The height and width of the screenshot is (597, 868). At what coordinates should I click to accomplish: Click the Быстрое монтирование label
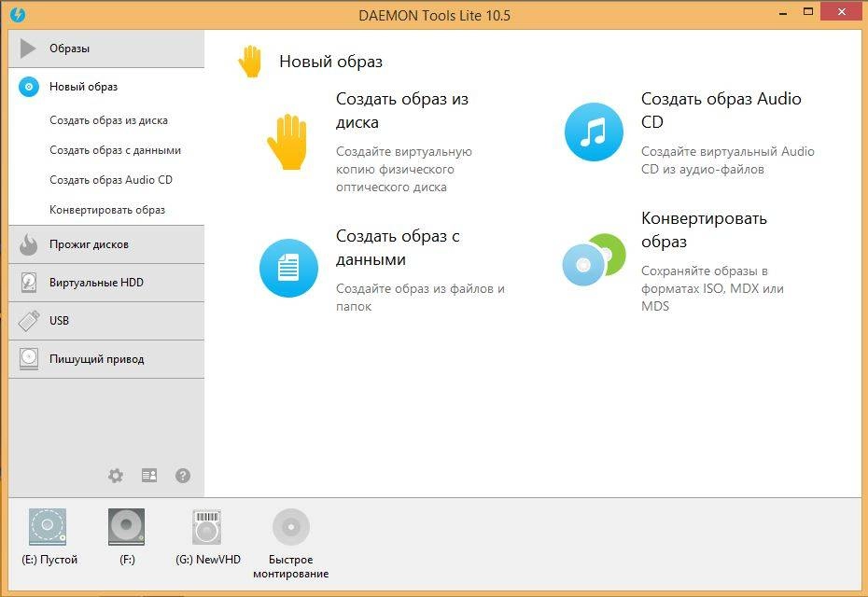pyautogui.click(x=290, y=566)
